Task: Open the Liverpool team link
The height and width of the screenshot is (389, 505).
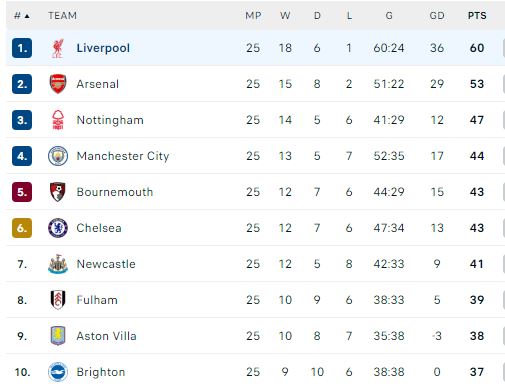Action: (103, 48)
